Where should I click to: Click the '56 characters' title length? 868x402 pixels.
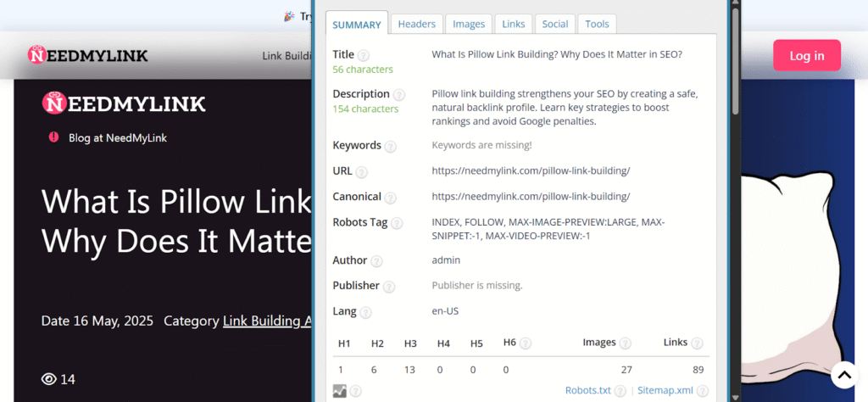click(363, 70)
